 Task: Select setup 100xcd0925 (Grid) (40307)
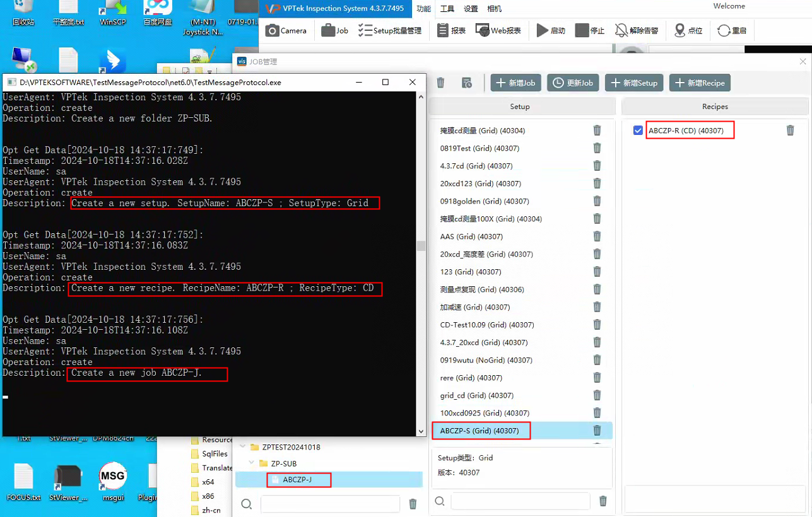tap(485, 413)
